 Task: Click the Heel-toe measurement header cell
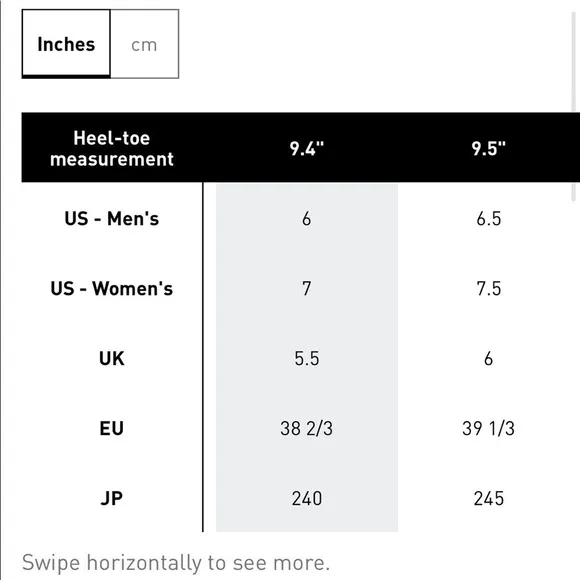tap(112, 148)
